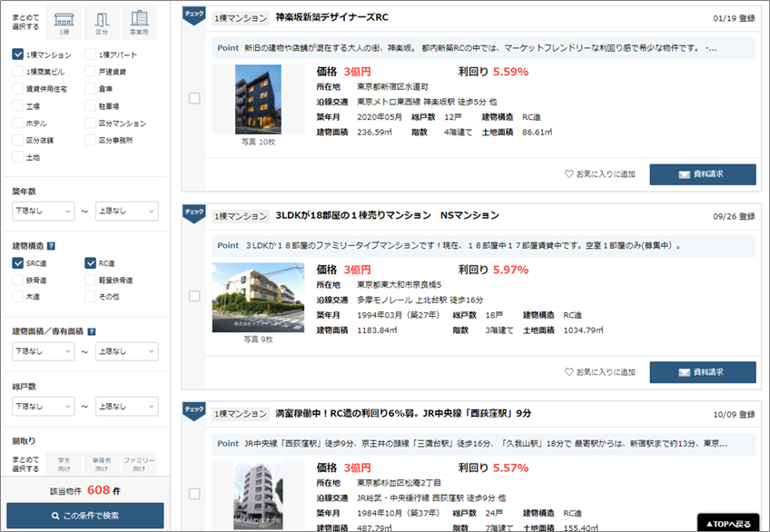Enable the 1棟アパート checkbox
Screen dimensions: 770x532
click(91, 54)
